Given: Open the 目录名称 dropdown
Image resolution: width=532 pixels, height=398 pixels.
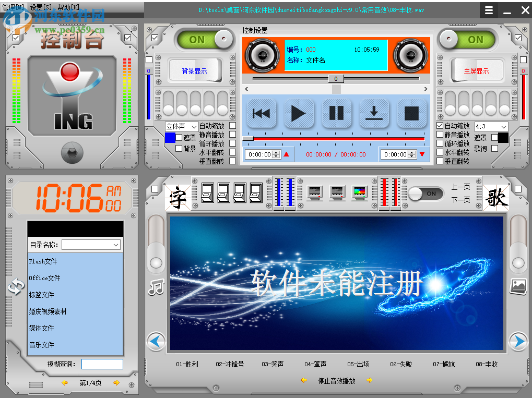Looking at the screenshot, I should [91, 245].
